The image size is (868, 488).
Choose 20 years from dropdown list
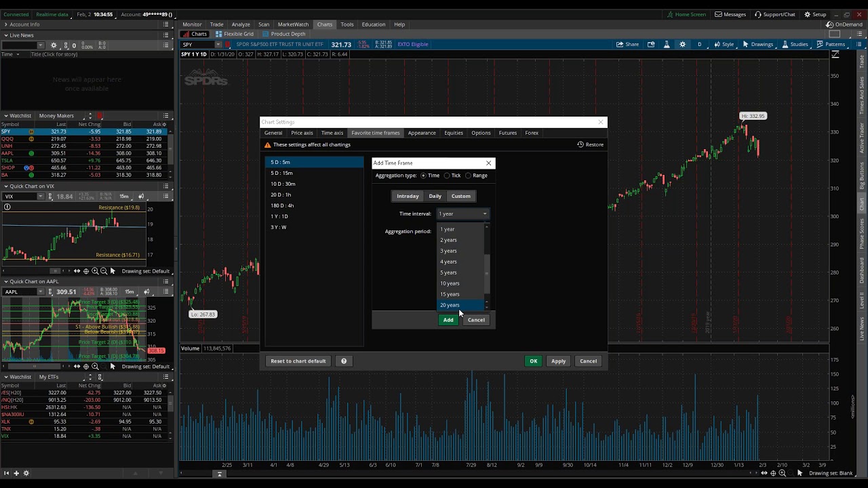click(461, 305)
